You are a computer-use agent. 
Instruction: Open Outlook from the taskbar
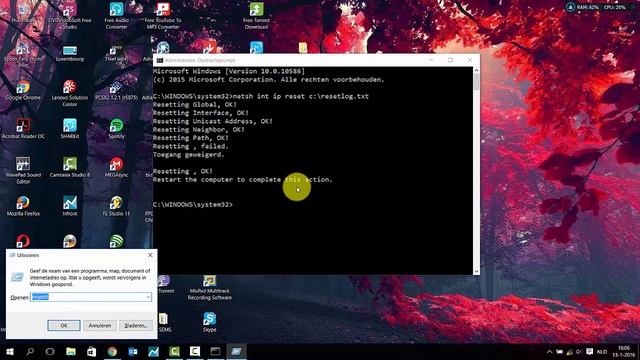(x=133, y=351)
